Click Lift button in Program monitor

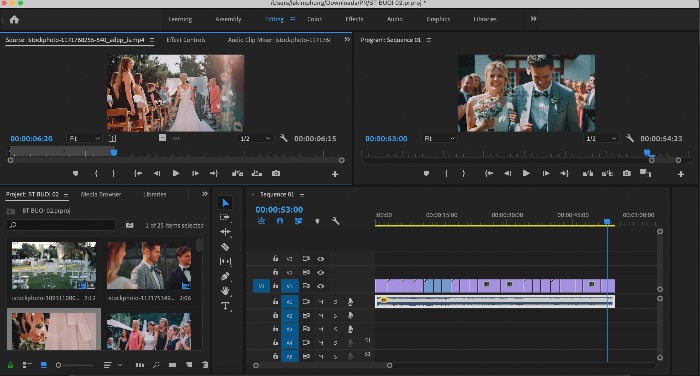click(x=588, y=173)
